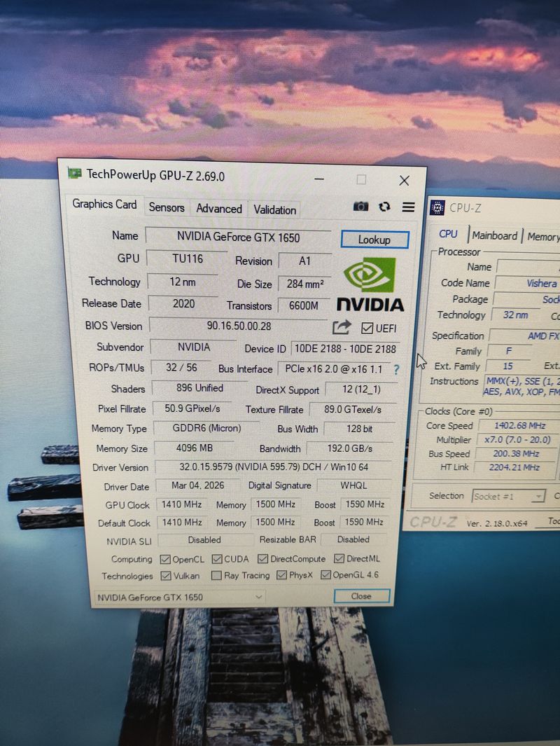The width and height of the screenshot is (560, 746).
Task: Click the Device ID field
Action: point(345,349)
